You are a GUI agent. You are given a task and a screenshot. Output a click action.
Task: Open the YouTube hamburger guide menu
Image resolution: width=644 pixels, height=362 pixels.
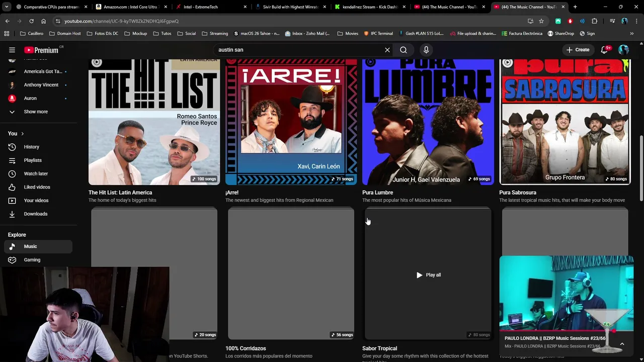click(x=12, y=50)
